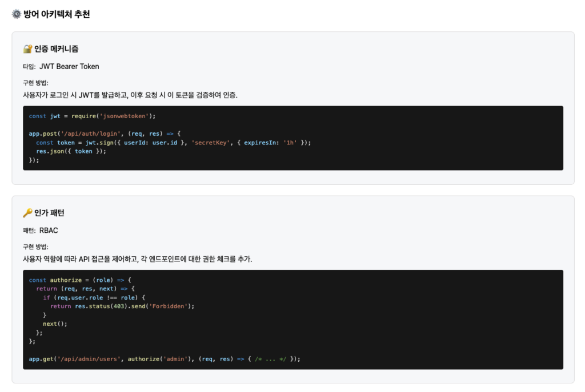The width and height of the screenshot is (585, 392).
Task: Select the 인증 메커니즘 card title
Action: [56, 49]
